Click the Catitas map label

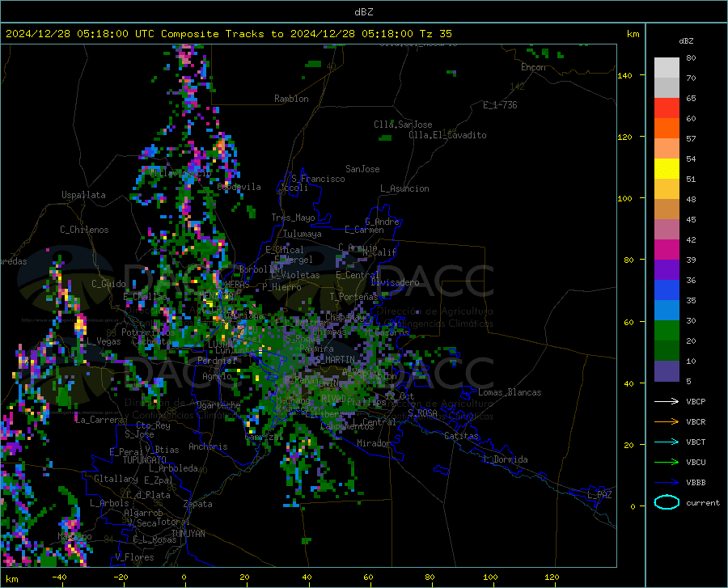pos(461,436)
